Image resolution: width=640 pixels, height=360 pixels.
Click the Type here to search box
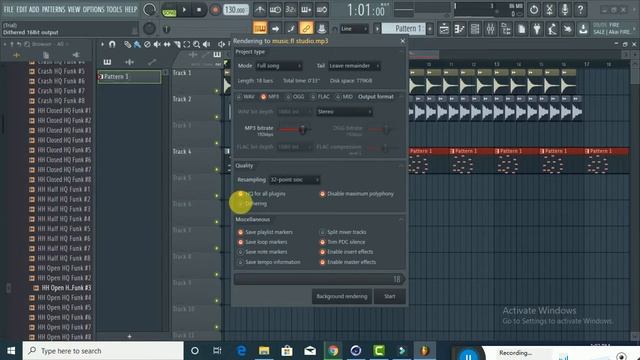[103, 351]
